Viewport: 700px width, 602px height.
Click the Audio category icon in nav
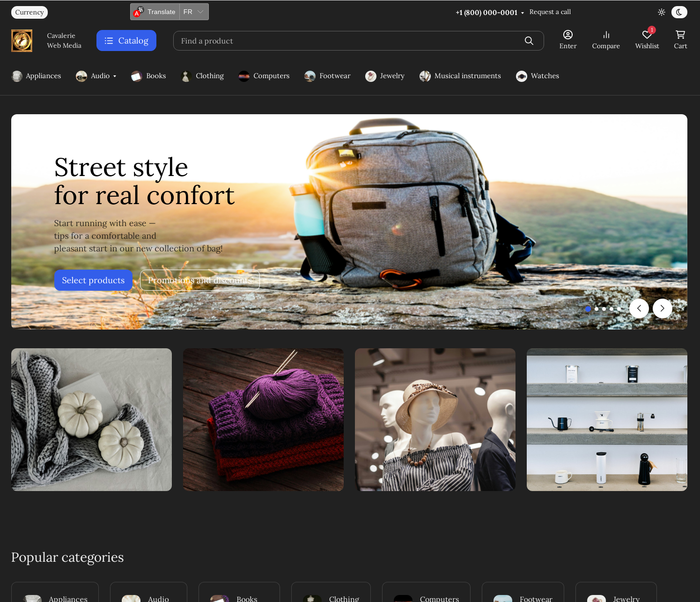tap(81, 76)
